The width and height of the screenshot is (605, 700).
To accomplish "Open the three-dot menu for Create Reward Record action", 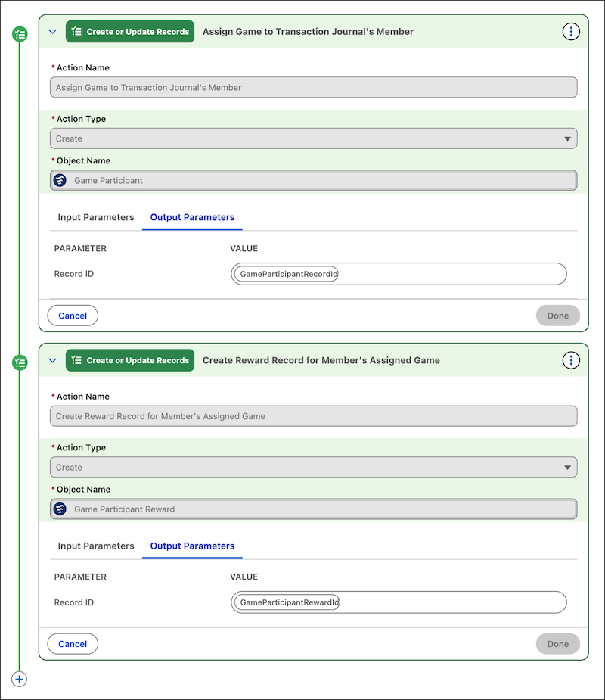I will tap(571, 360).
